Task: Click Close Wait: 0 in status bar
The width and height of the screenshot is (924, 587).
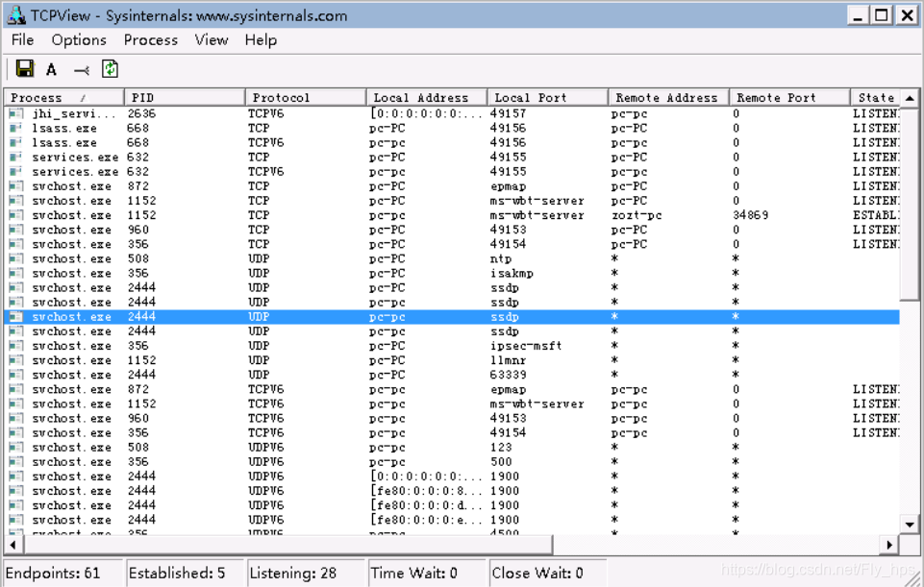Action: pos(537,573)
